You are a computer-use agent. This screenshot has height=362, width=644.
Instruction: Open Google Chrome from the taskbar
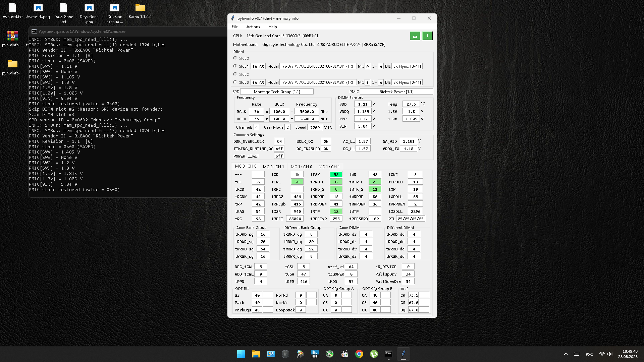coord(359,354)
